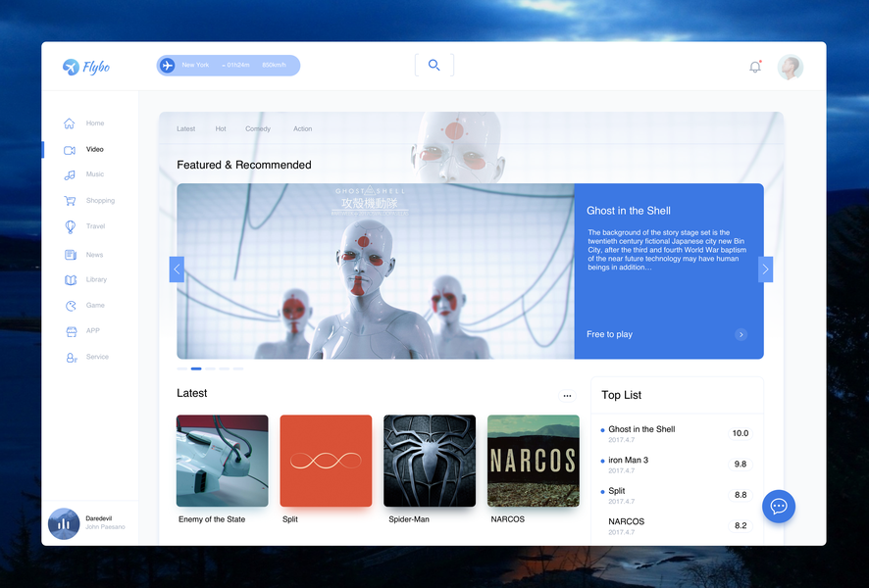Click the 850km/h speed value

(274, 66)
